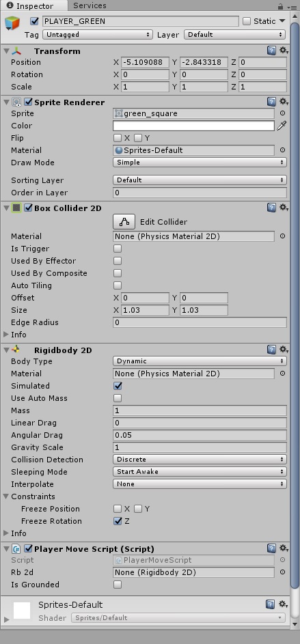Open Sprites-Default material gear menu
The height and width of the screenshot is (644, 300).
tap(284, 604)
